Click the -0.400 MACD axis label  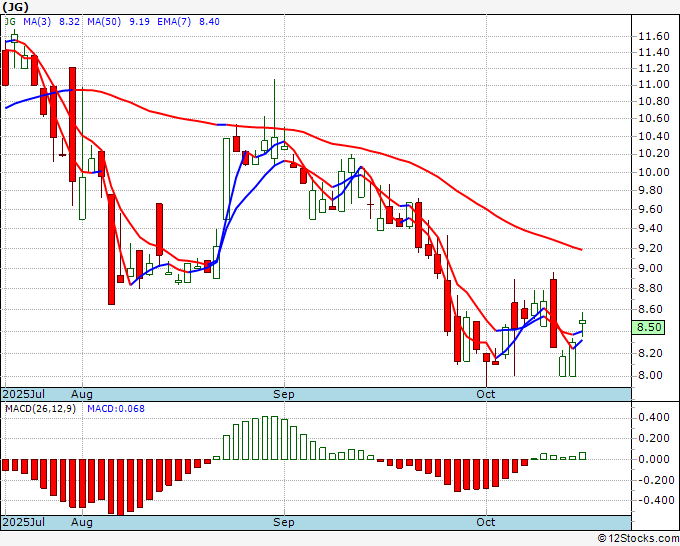click(x=655, y=500)
